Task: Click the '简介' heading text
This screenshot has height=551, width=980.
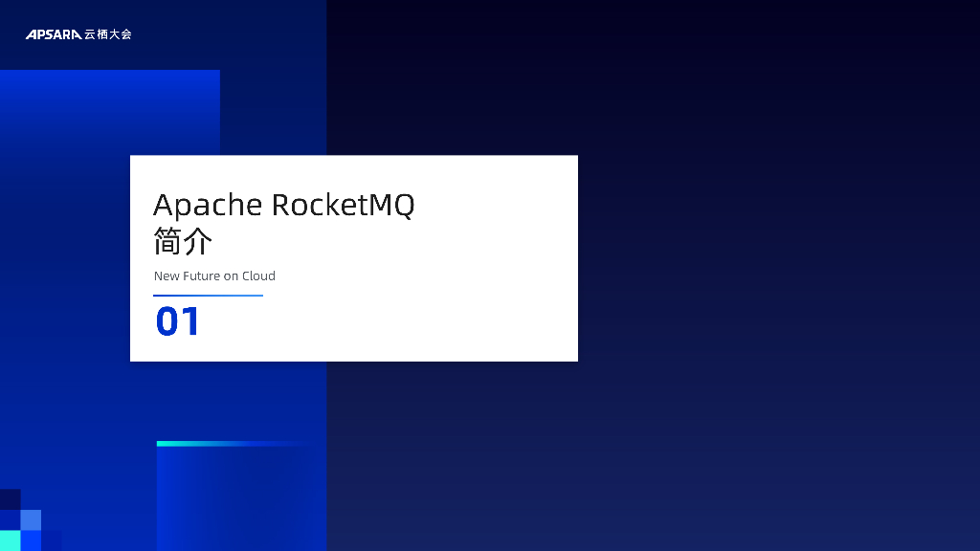Action: coord(183,241)
